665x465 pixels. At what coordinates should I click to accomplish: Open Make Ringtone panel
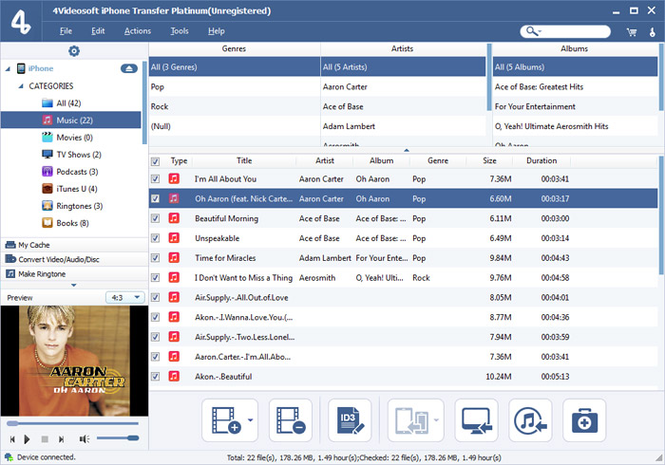point(42,273)
